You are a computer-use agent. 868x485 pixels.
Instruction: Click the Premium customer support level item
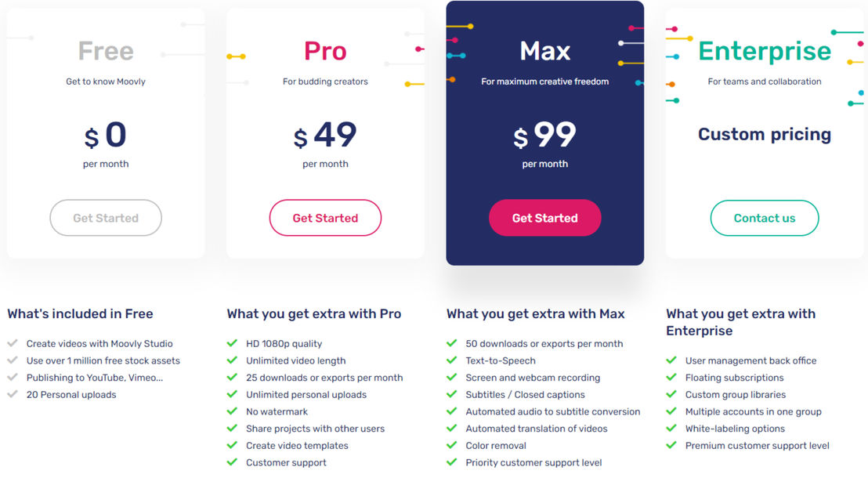point(758,446)
